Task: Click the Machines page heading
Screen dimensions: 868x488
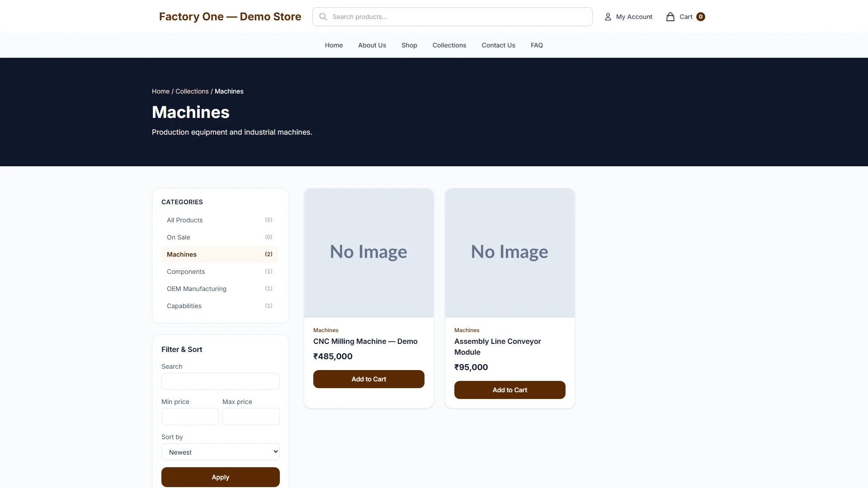Action: click(191, 112)
